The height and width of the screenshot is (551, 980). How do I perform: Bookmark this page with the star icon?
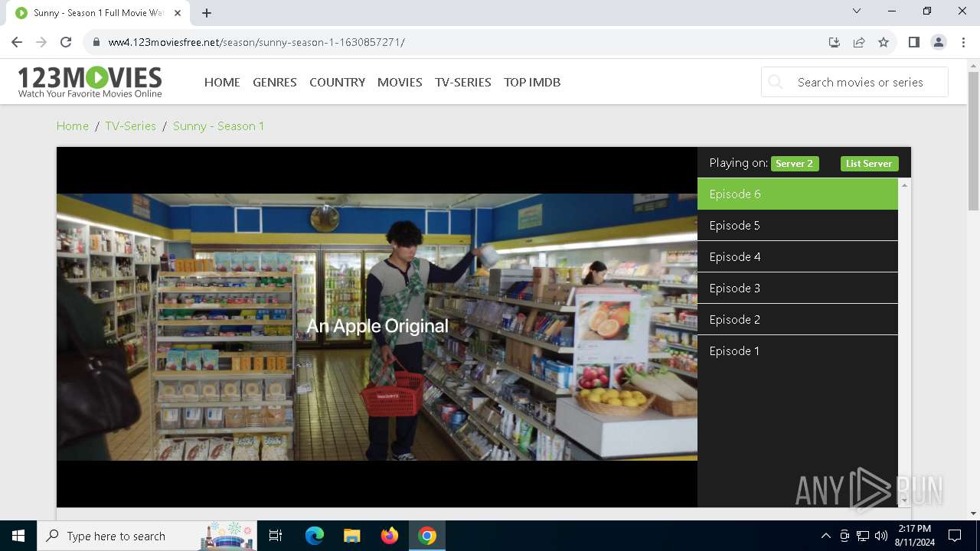[884, 42]
